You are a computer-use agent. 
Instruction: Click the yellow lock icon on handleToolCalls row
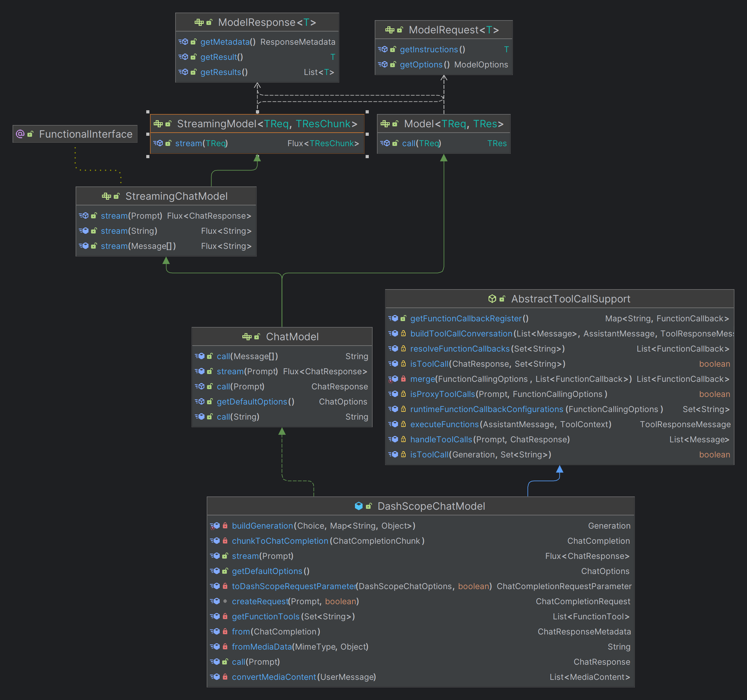(403, 439)
